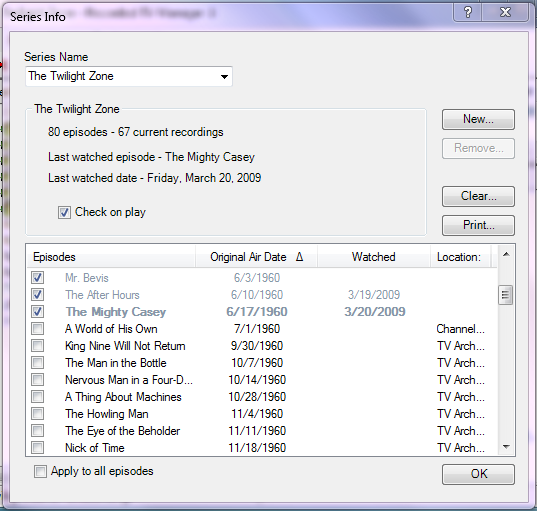
Task: Toggle the Check on play checkbox
Action: tap(64, 212)
